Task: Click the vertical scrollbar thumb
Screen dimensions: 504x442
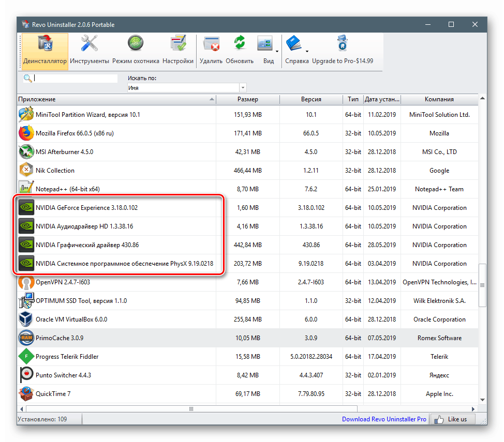Action: coord(482,285)
